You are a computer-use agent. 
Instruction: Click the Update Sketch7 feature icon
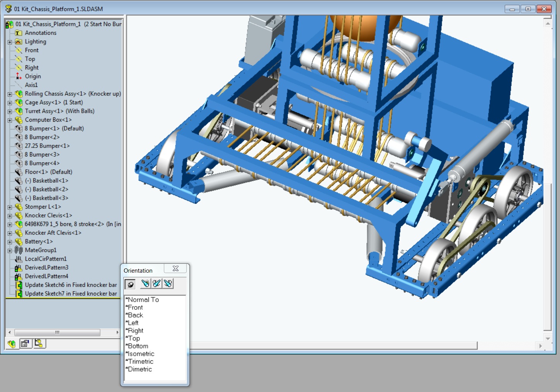[19, 294]
